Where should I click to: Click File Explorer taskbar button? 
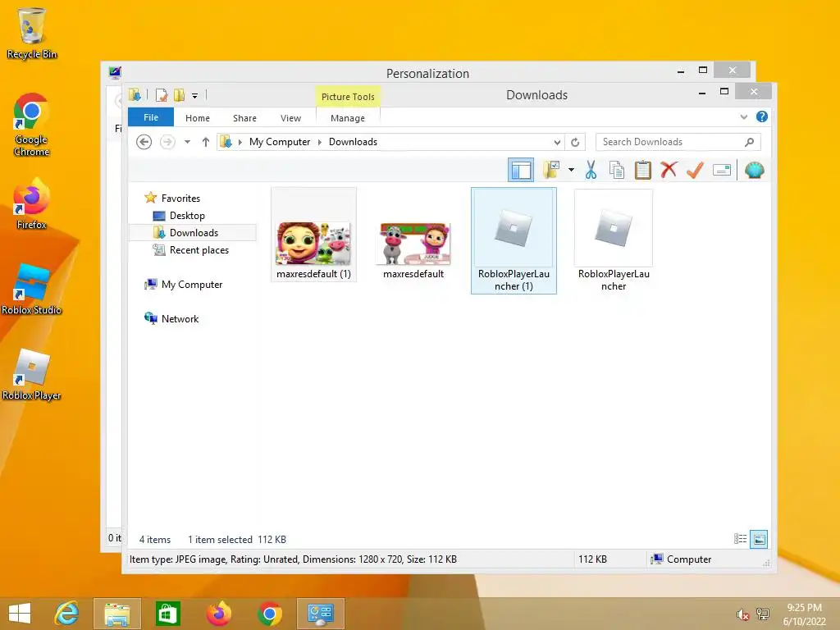click(x=117, y=614)
